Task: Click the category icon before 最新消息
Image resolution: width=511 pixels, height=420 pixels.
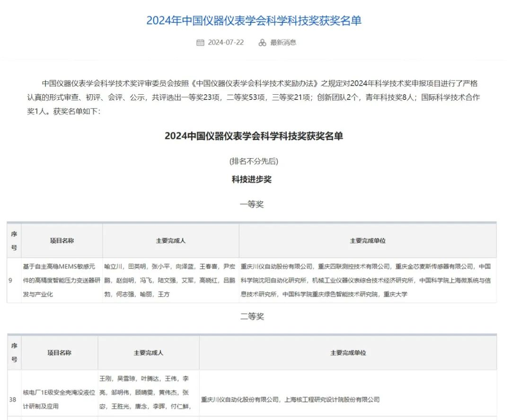Action: tap(263, 43)
